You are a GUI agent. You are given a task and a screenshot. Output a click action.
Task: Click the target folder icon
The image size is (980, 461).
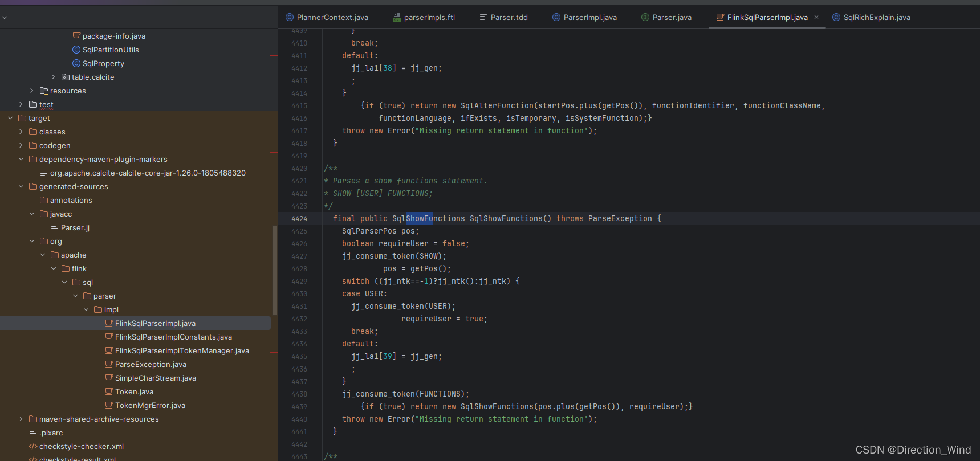pyautogui.click(x=22, y=118)
